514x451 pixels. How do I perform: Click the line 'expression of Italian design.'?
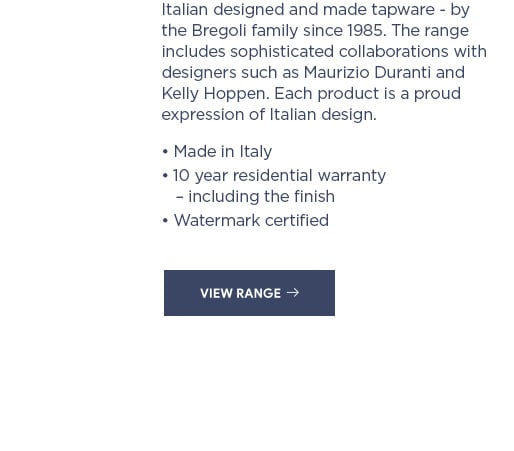269,115
